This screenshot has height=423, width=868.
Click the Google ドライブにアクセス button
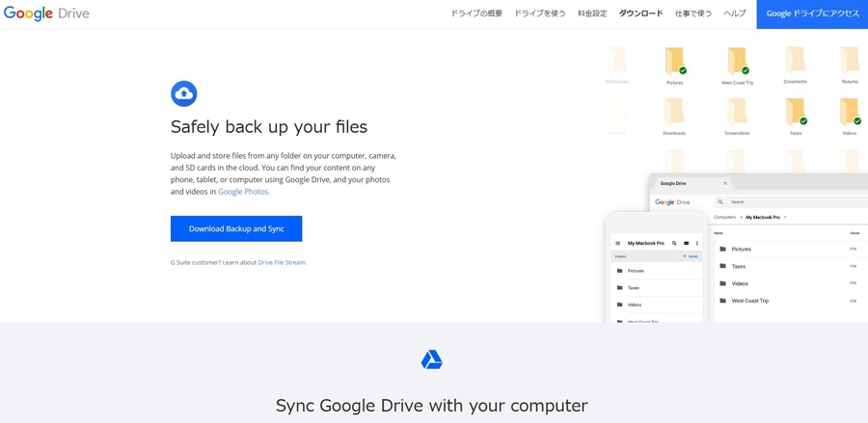click(812, 14)
